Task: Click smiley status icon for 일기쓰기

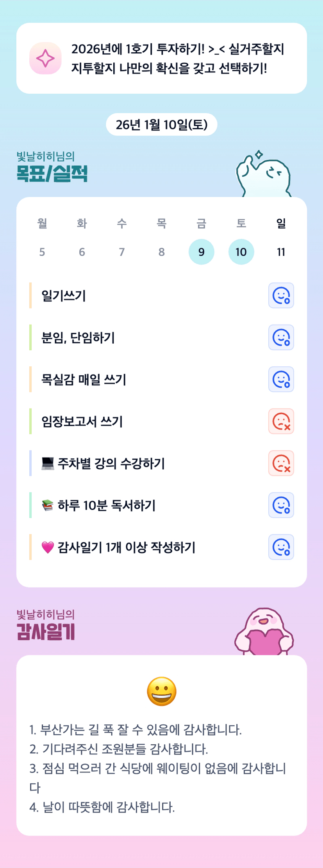Action: click(x=281, y=295)
